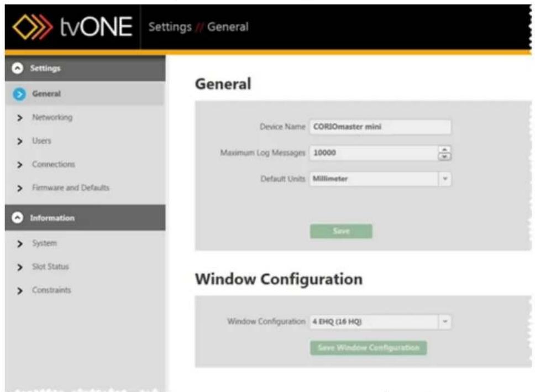The width and height of the screenshot is (535, 392).
Task: Click the chevron next to Slot Status
Action: [x=20, y=267]
